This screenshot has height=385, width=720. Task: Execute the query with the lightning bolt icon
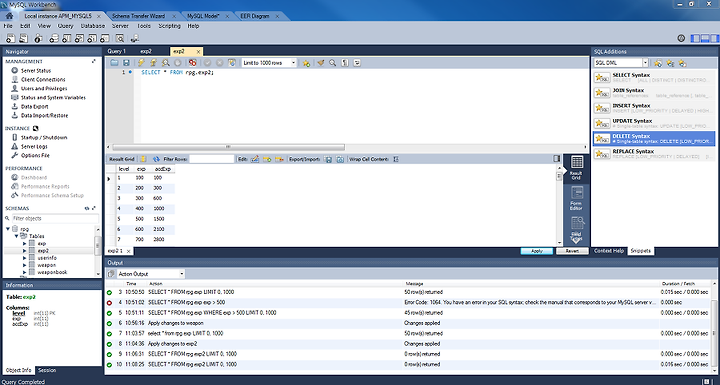[x=141, y=63]
